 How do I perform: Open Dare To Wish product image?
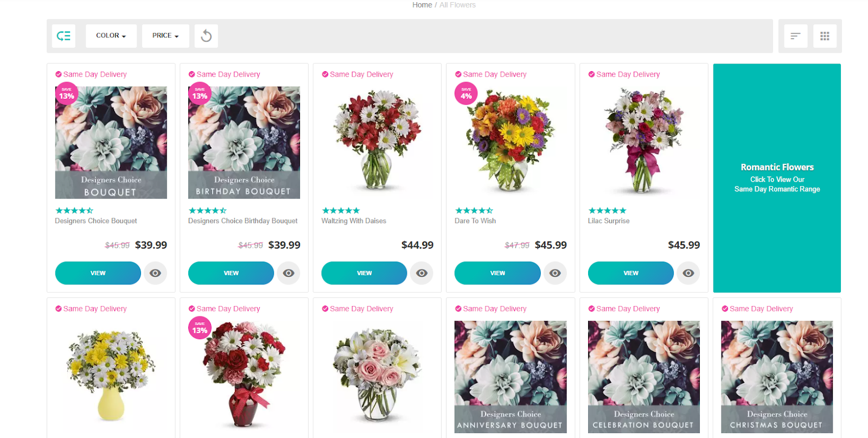(510, 142)
